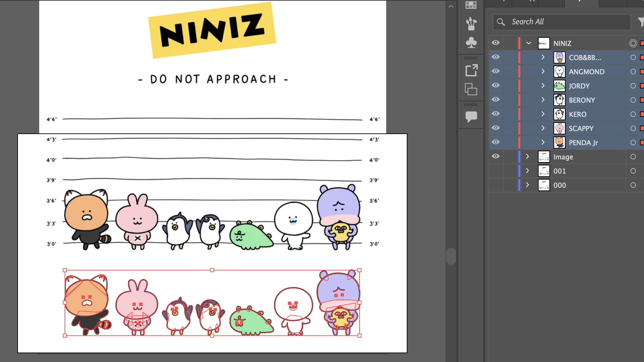
Task: Click the layer filter funnel icon
Action: 641,22
